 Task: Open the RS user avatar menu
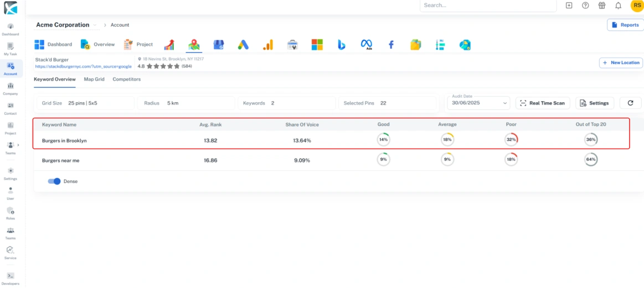tap(637, 6)
